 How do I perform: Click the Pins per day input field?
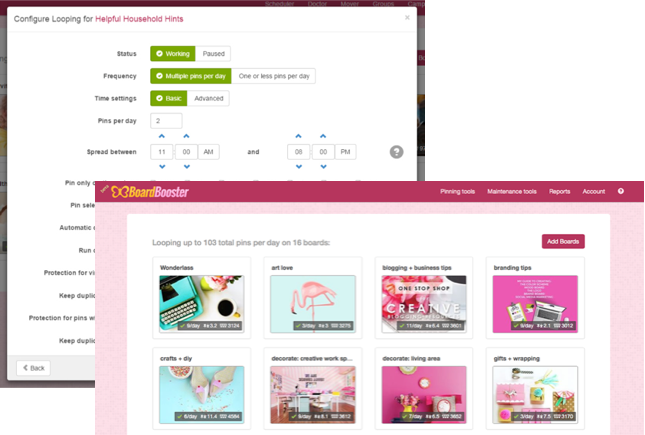[x=166, y=121]
